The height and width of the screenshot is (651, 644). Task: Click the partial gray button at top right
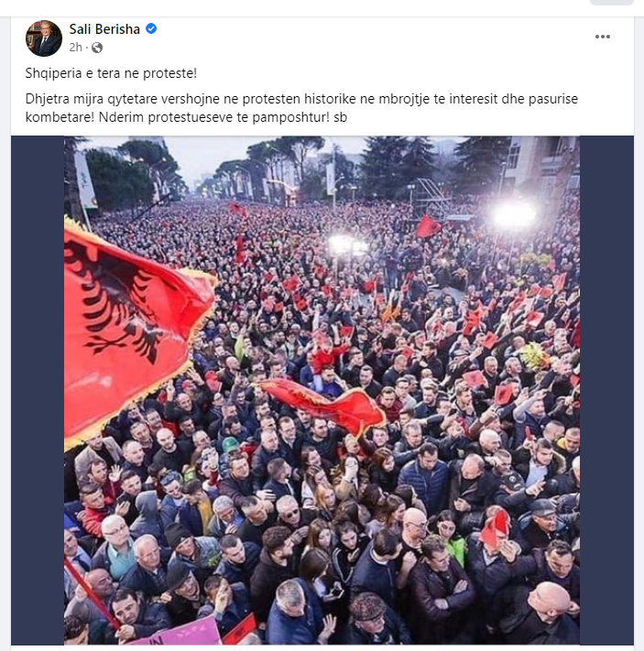tap(612, 3)
